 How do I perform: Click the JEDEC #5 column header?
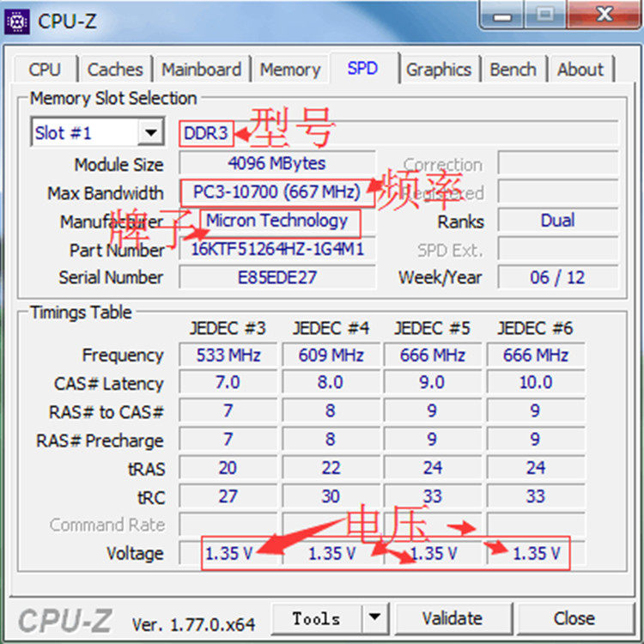pos(432,328)
